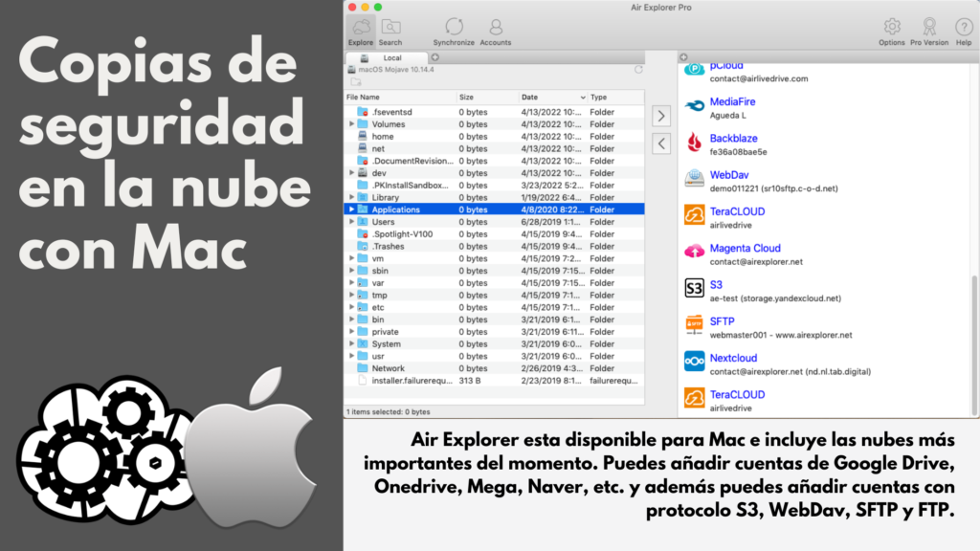Viewport: 980px width, 551px height.
Task: Select the net folder
Action: pos(495,148)
